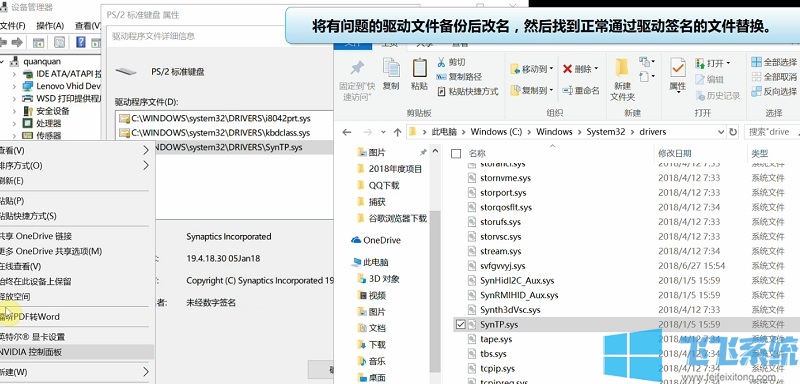Open Music (音乐) in navigation pane
Viewport: 800px width, 384px height.
[372, 361]
